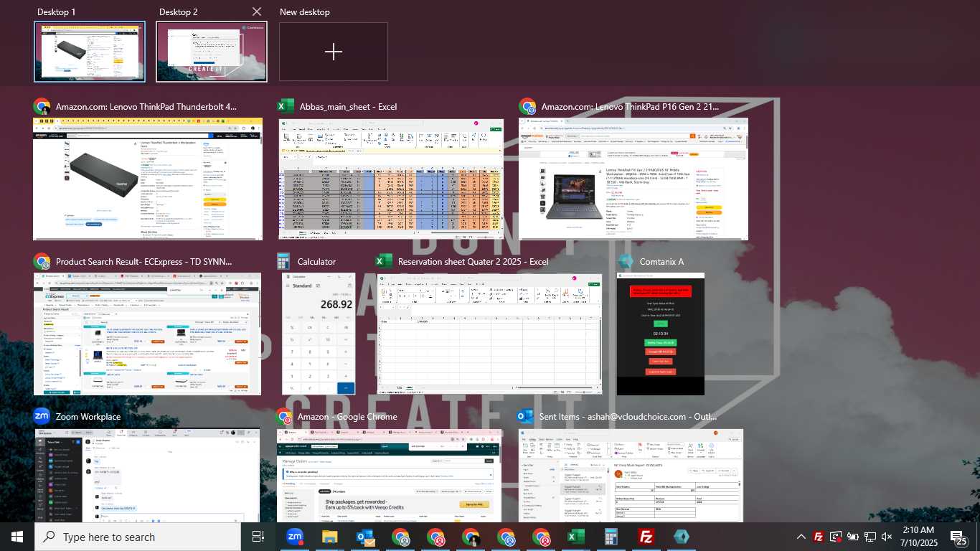The image size is (980, 551).
Task: Show hidden system tray icons
Action: point(801,537)
